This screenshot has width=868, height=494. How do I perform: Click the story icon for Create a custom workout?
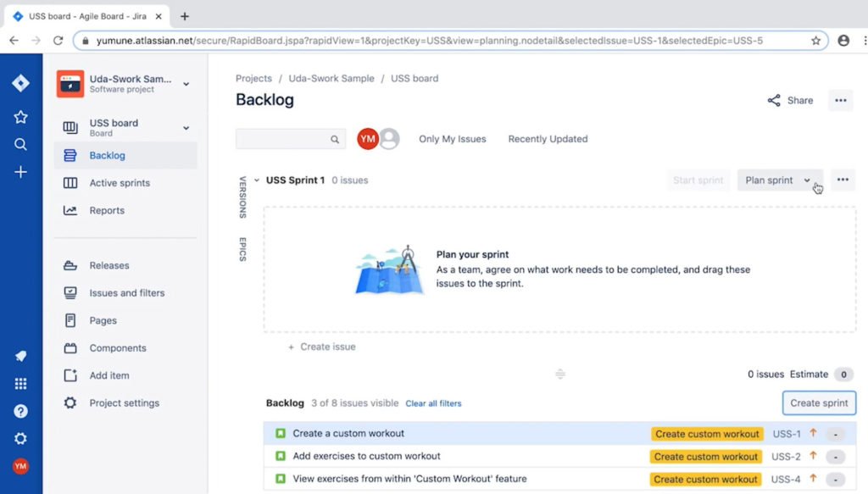coord(281,433)
